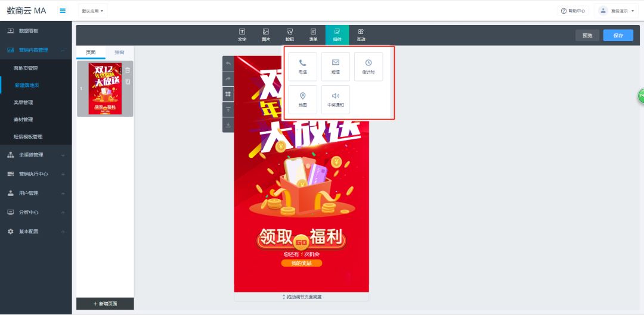Click the blue 保存 save button
The image size is (644, 315).
(618, 35)
